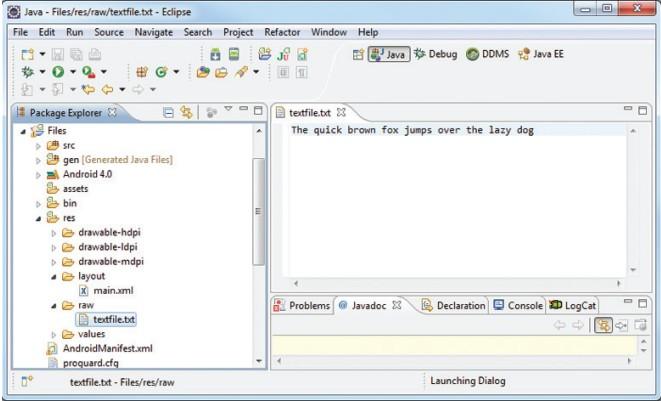Viewport: 661px width, 401px height.
Task: Select main.xml in Package Explorer
Action: (107, 291)
